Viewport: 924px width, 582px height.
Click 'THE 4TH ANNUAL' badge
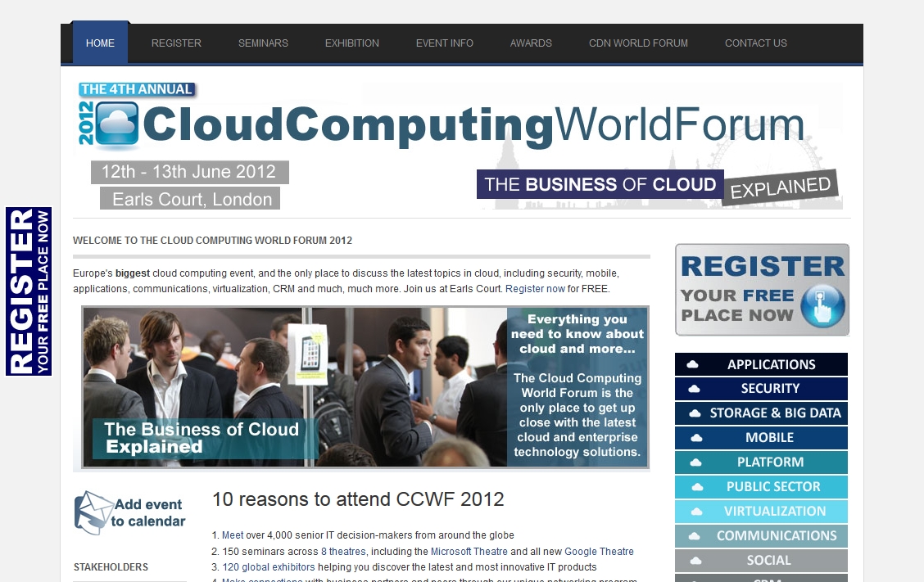point(137,89)
